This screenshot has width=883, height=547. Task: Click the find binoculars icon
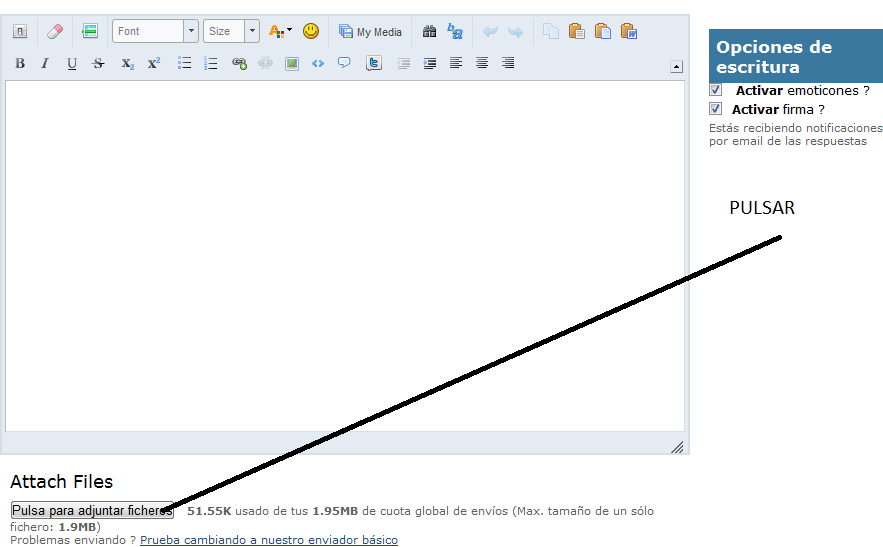coord(430,32)
